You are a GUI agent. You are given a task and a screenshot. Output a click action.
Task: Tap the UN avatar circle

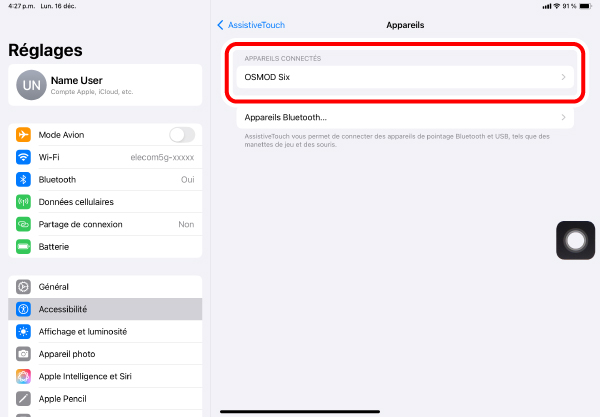(31, 85)
